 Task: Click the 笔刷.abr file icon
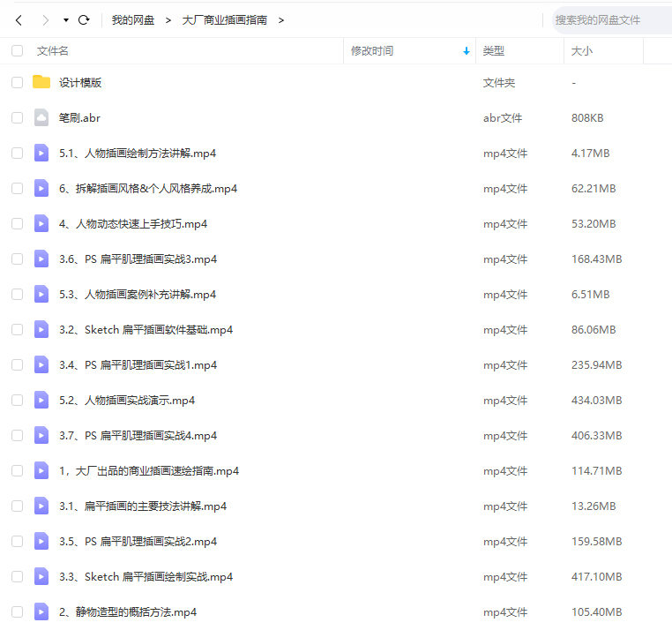41,117
